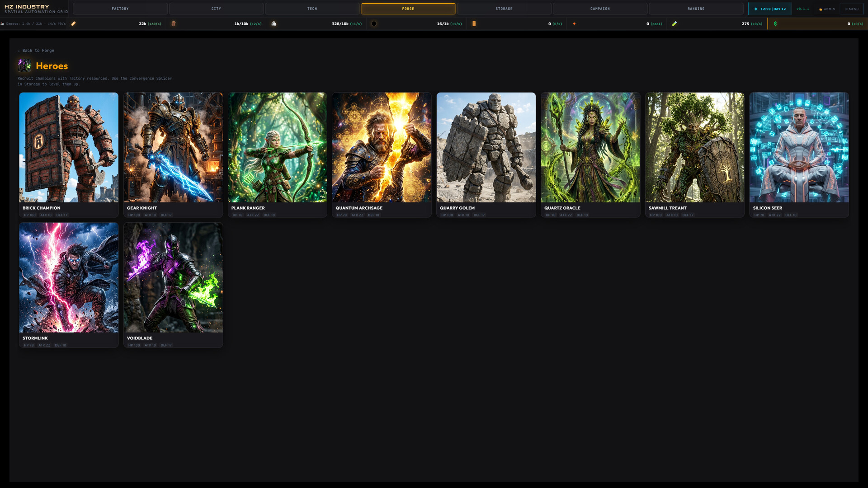Screen dimensions: 868x488
Task: Click the brown log resource icon
Action: [173, 23]
